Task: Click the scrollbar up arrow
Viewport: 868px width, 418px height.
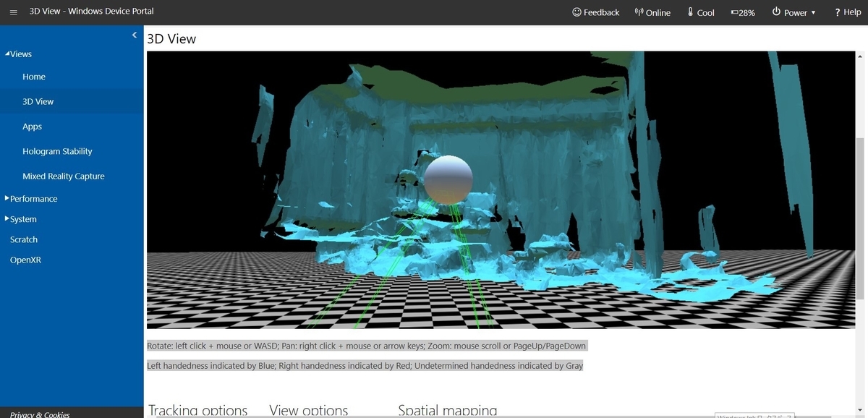Action: click(860, 56)
